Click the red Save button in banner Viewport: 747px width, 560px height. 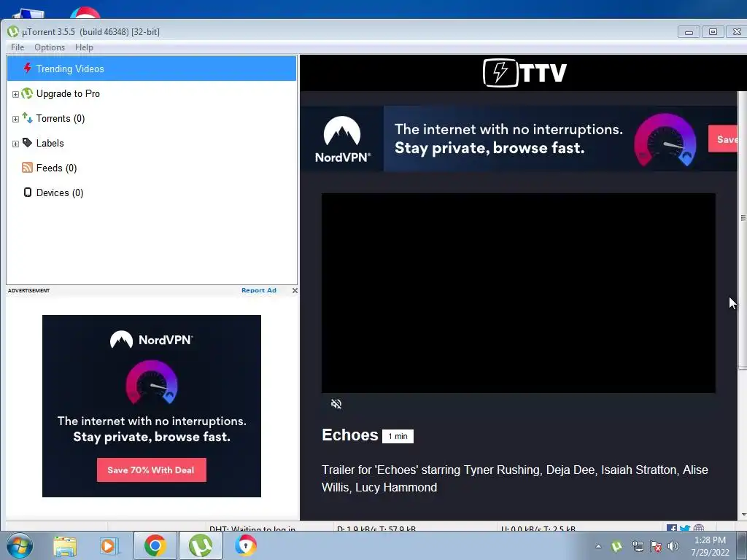(x=723, y=139)
